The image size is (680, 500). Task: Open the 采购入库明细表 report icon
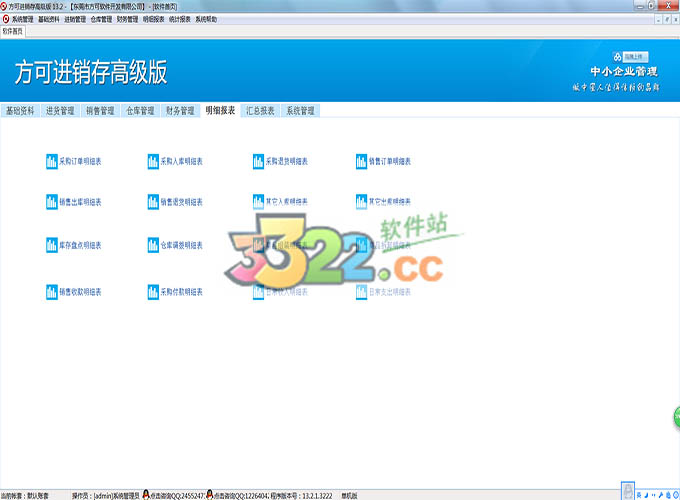153,162
